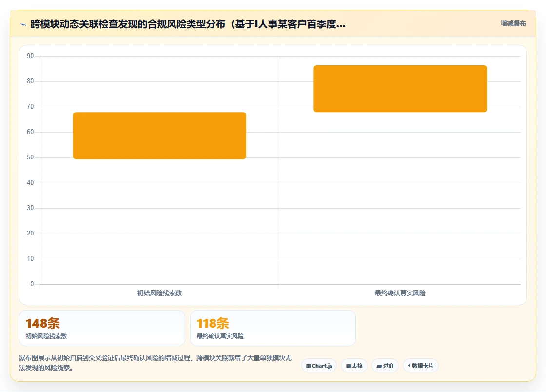
Task: Click the y-axis value 50
Action: pos(30,157)
